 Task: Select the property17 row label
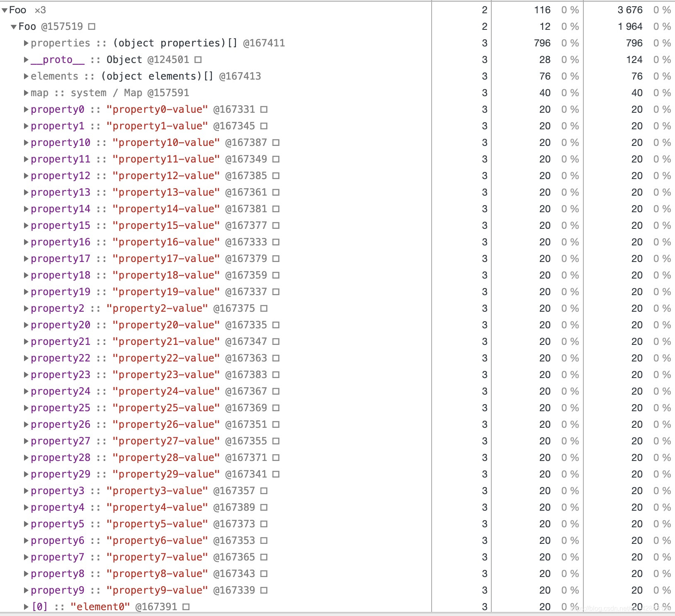coord(61,259)
